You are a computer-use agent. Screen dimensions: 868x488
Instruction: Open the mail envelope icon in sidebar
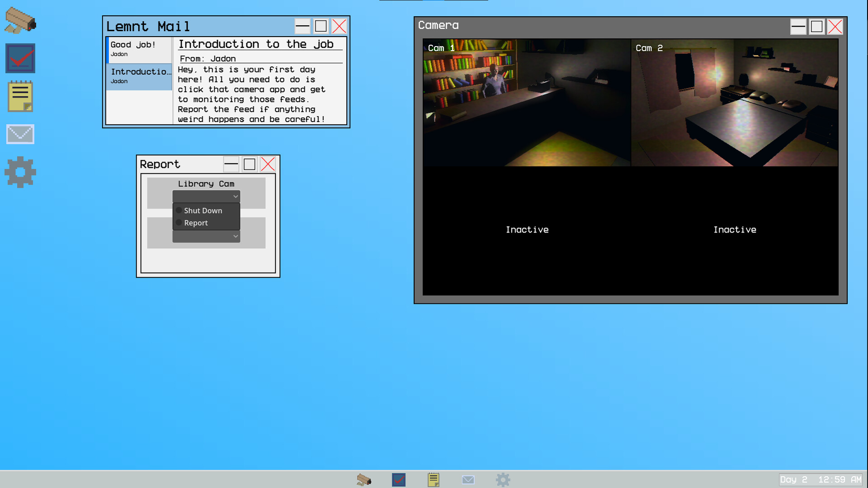(20, 134)
